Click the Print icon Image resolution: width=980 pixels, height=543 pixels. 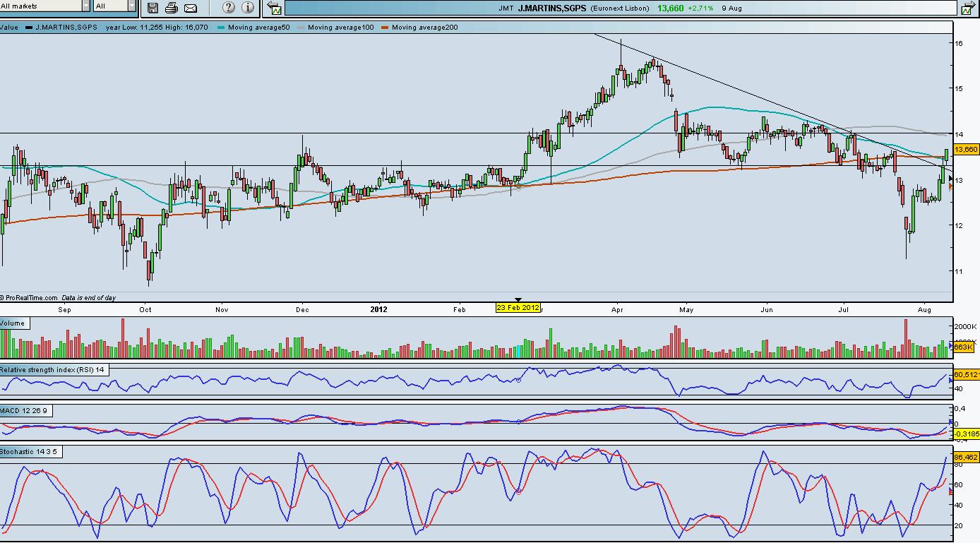172,8
